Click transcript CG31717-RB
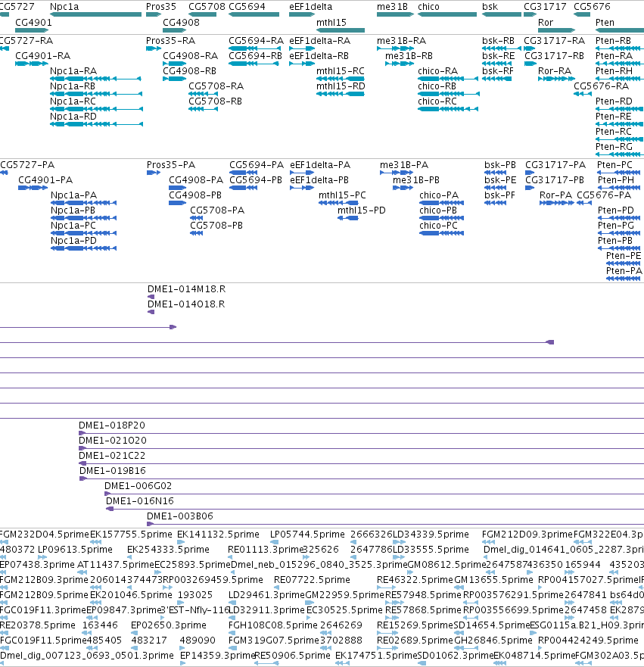 (x=555, y=56)
